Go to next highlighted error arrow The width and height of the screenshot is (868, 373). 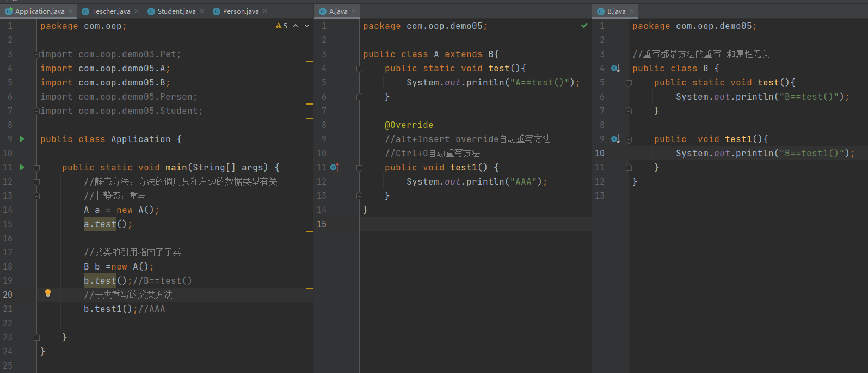[x=307, y=26]
